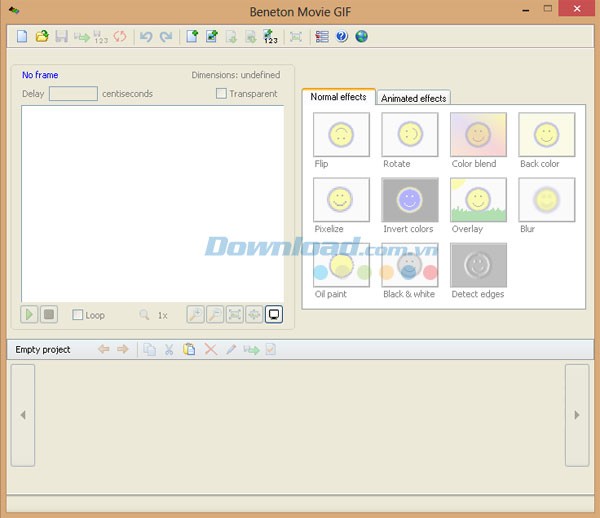Click the New project icon
Image resolution: width=600 pixels, height=518 pixels.
[x=22, y=37]
